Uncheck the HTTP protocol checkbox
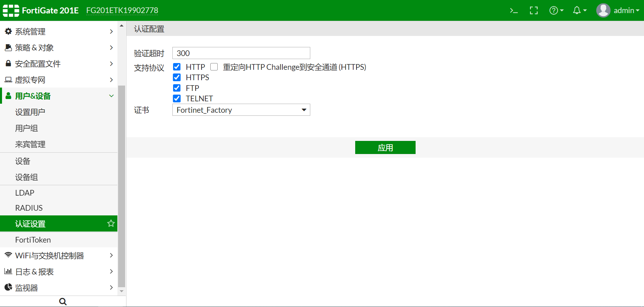This screenshot has width=644, height=307. click(177, 67)
